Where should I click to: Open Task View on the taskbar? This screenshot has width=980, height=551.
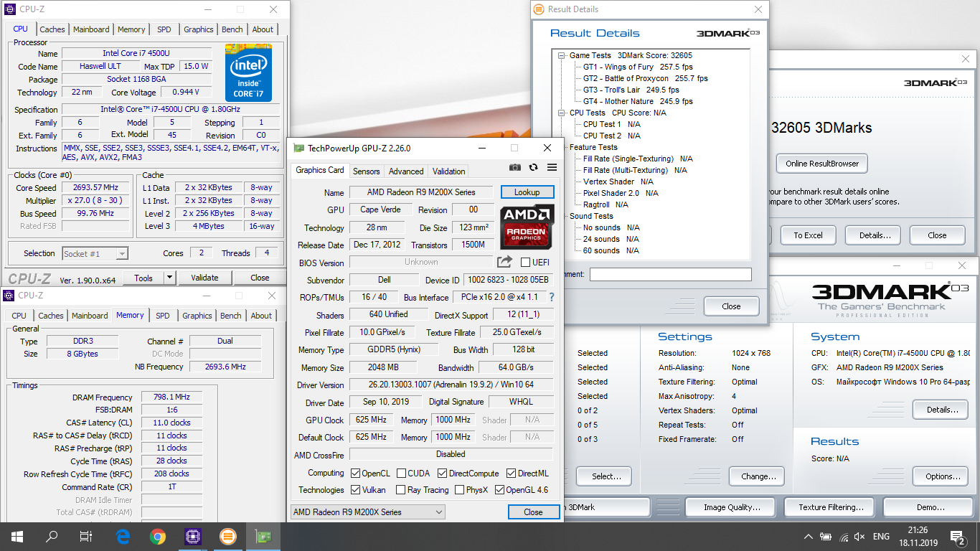[86, 537]
